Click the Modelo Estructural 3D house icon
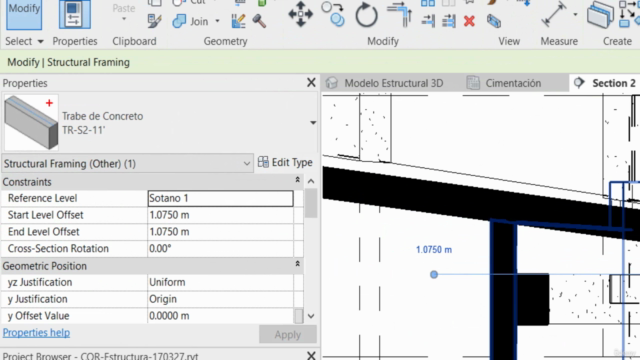640x360 pixels. tap(332, 83)
